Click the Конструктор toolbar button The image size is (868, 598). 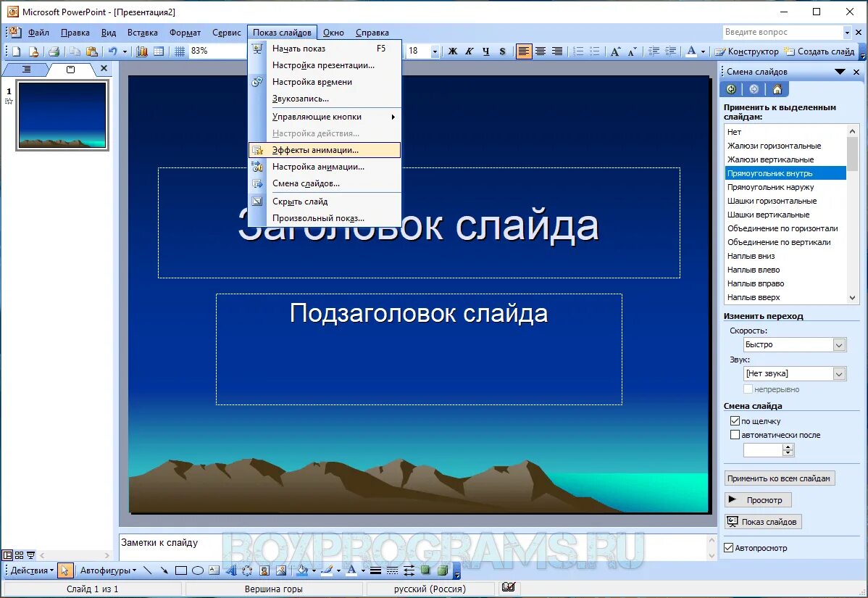pos(747,51)
